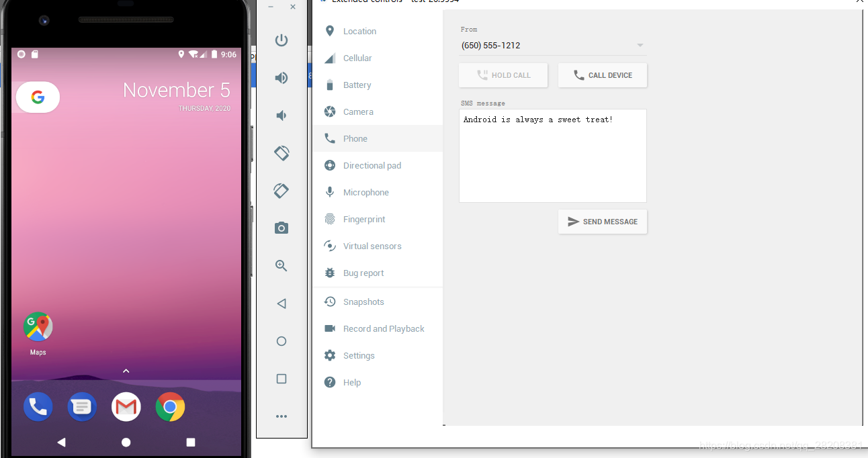Take a screenshot with the camera icon
The image size is (868, 458).
pos(281,228)
